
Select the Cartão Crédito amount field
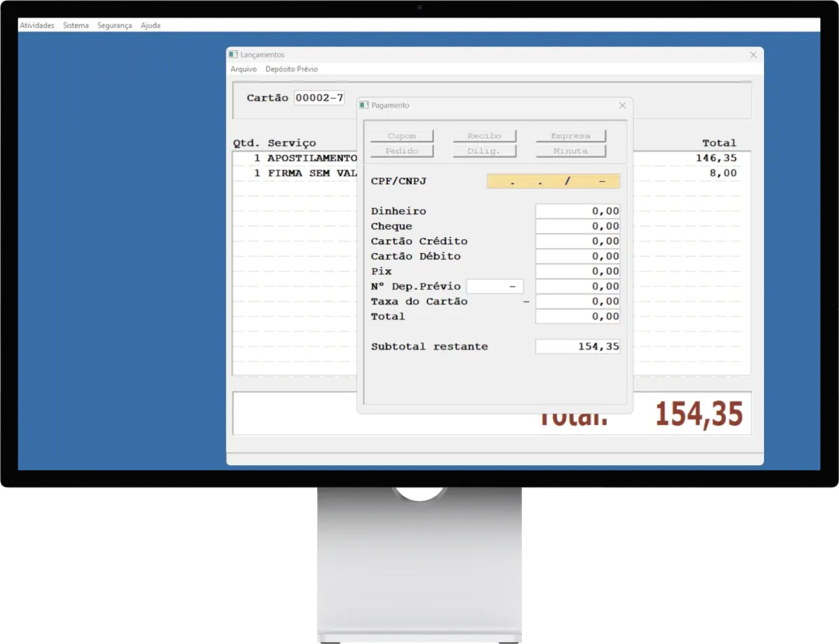pos(577,241)
